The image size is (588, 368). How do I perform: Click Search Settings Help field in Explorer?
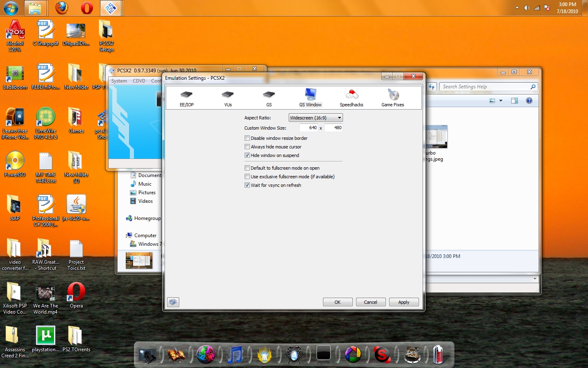pyautogui.click(x=488, y=87)
